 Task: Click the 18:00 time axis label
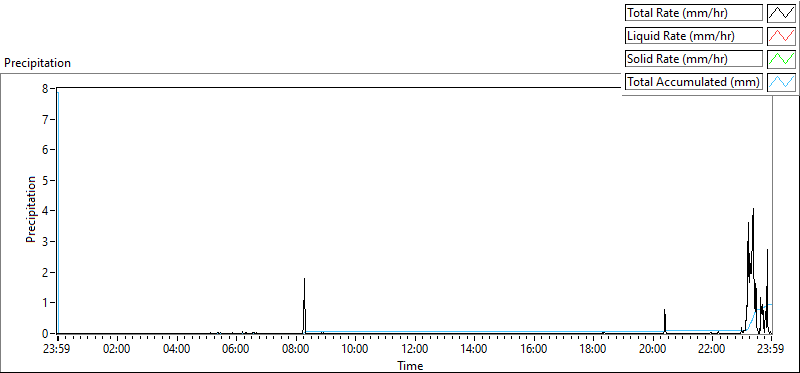(x=593, y=350)
